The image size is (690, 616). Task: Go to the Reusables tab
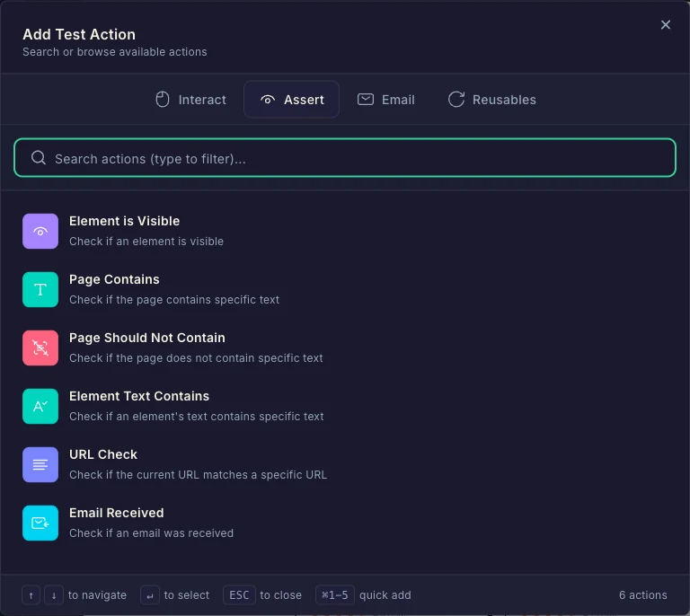(x=491, y=100)
